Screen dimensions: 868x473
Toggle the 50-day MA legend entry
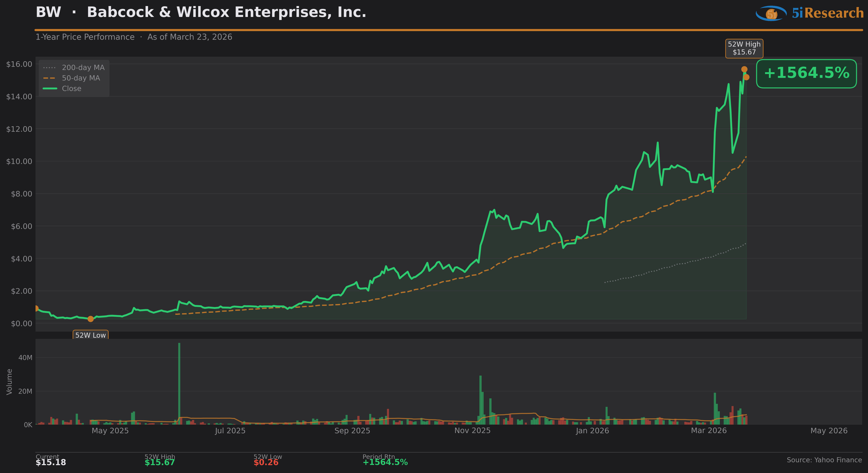point(81,78)
